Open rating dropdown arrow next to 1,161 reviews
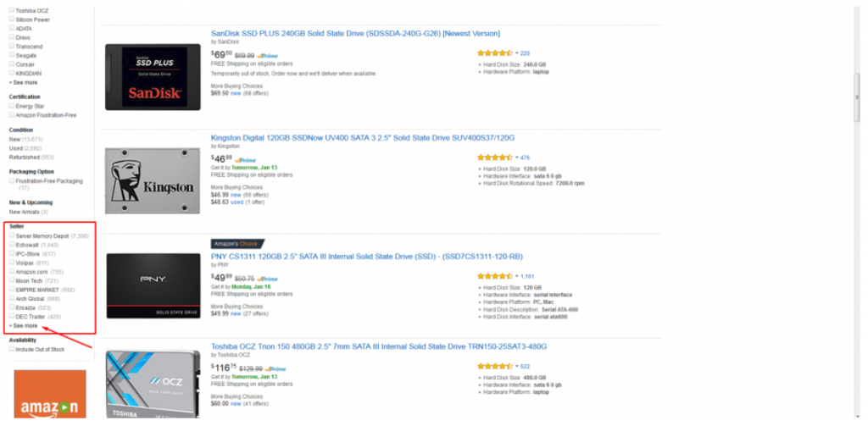868x426 pixels. click(x=516, y=275)
